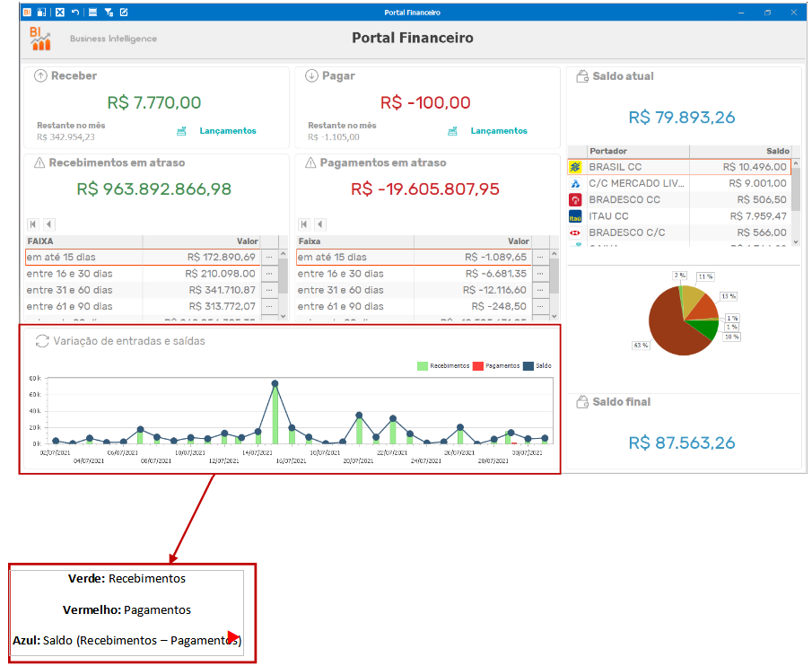Open Lançamentos link under Receber
812x666 pixels.
pos(228,131)
